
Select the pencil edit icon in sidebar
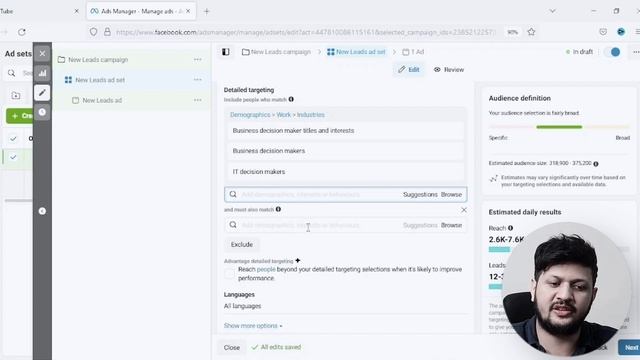[x=42, y=93]
